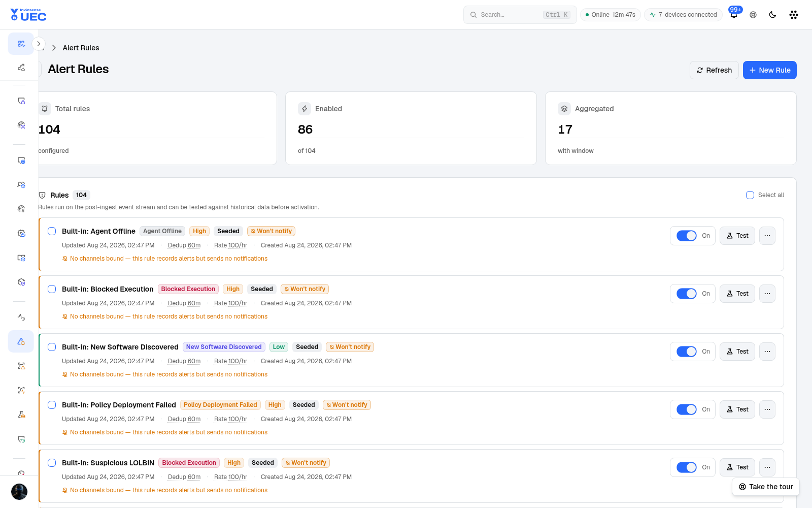The width and height of the screenshot is (812, 508).
Task: Toggle the New Software Discovered rule switch
Action: pyautogui.click(x=687, y=352)
